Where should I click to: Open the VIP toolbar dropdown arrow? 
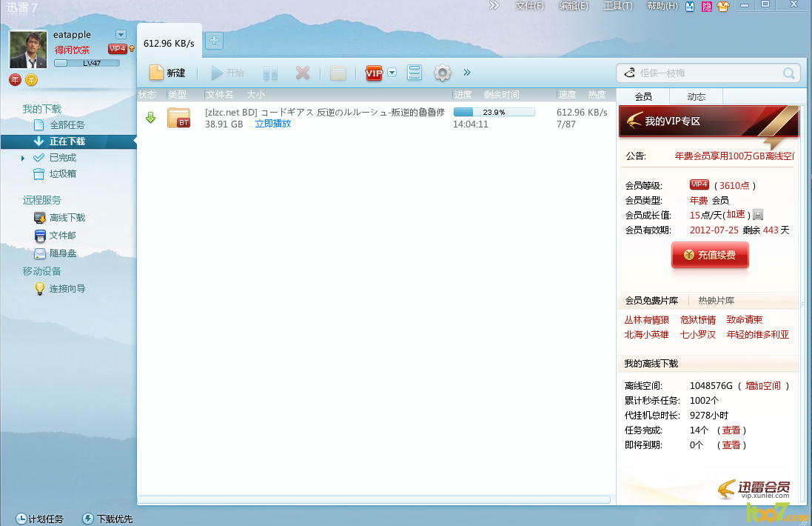pos(392,73)
